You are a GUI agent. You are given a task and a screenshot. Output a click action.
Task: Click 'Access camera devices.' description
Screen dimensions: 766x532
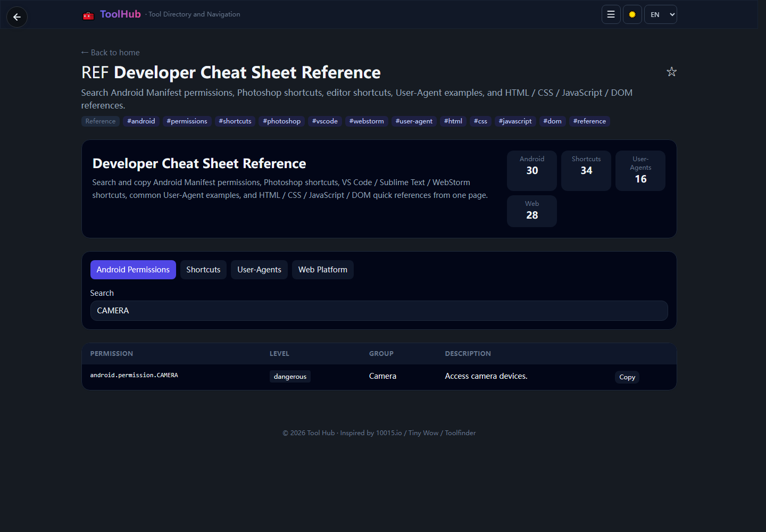coord(486,376)
